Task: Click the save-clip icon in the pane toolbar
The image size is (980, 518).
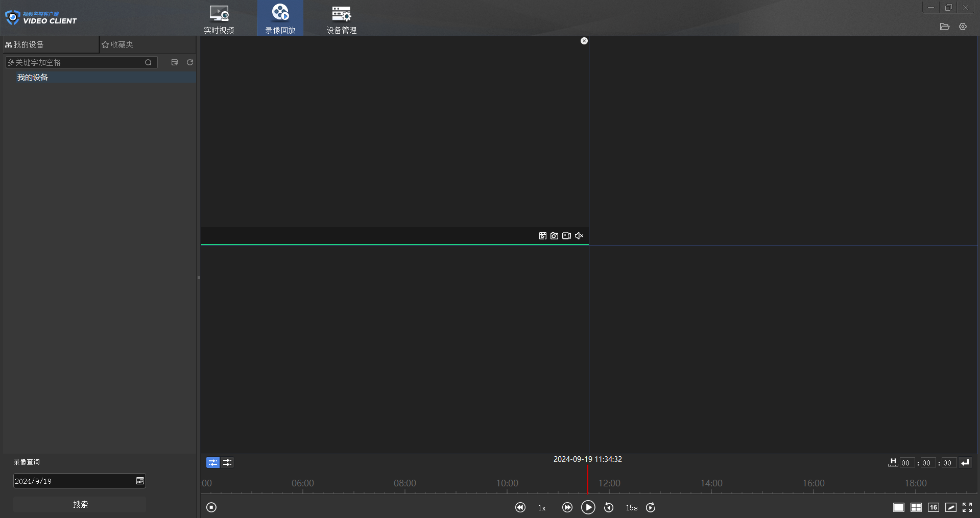Action: point(543,236)
